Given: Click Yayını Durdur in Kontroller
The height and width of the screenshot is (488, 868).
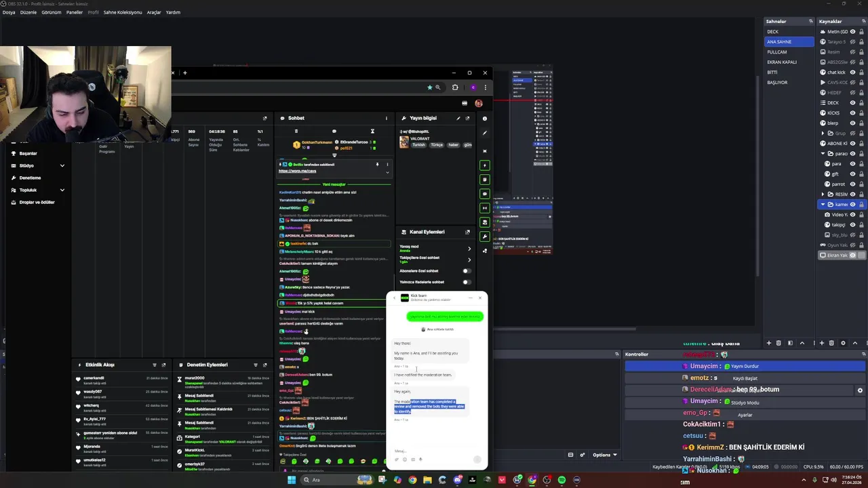Looking at the screenshot, I should point(745,366).
